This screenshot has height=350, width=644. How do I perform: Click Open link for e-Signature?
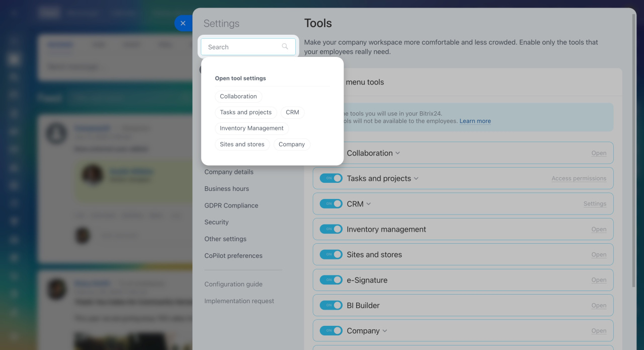point(599,280)
